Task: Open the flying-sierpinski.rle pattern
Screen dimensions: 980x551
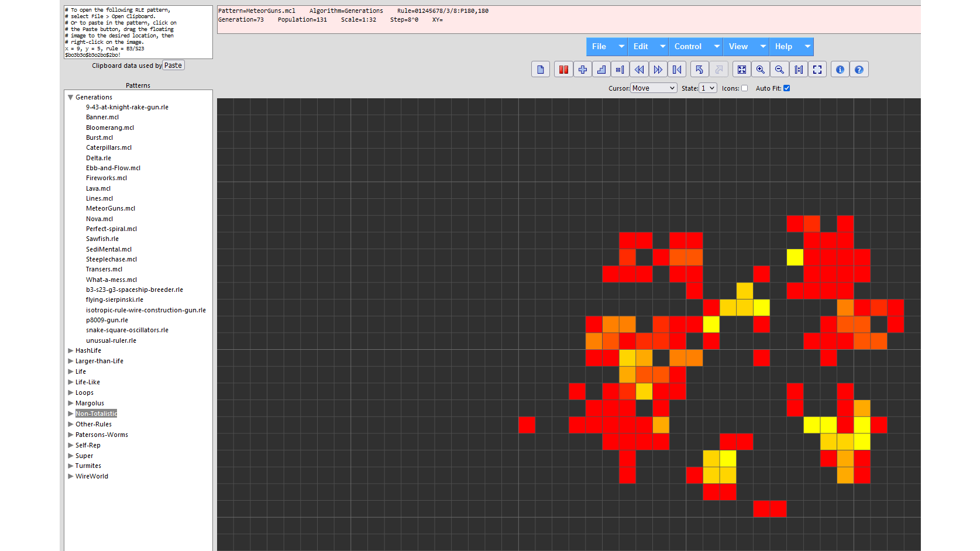Action: [x=115, y=300]
